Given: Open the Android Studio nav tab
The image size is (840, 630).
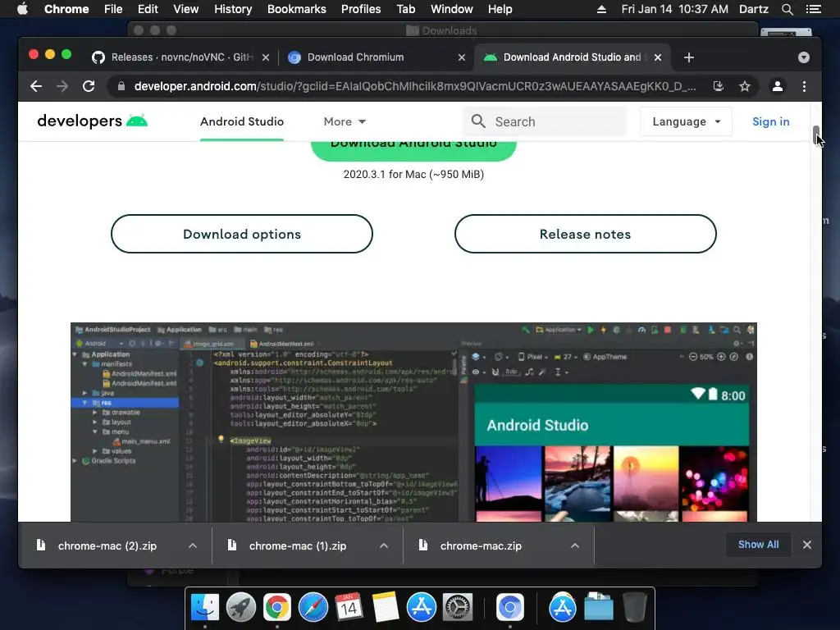Looking at the screenshot, I should coord(242,121).
